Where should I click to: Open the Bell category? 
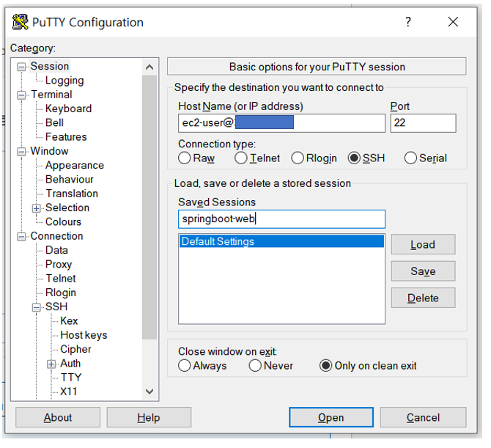[x=54, y=122]
